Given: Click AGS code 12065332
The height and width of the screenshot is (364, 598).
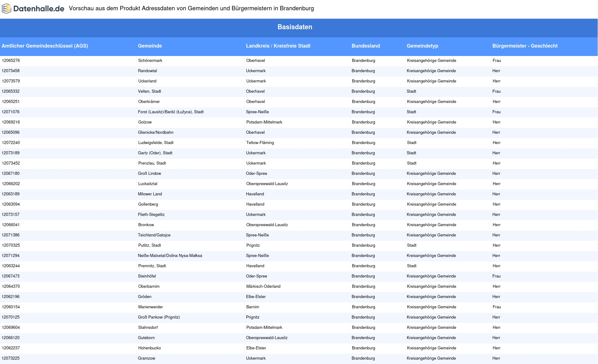Looking at the screenshot, I should click(x=11, y=91).
